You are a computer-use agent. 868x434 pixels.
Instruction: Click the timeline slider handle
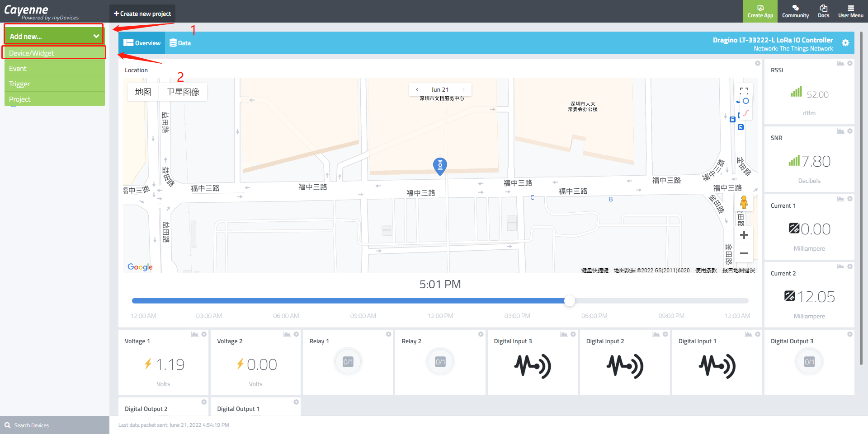tap(570, 301)
